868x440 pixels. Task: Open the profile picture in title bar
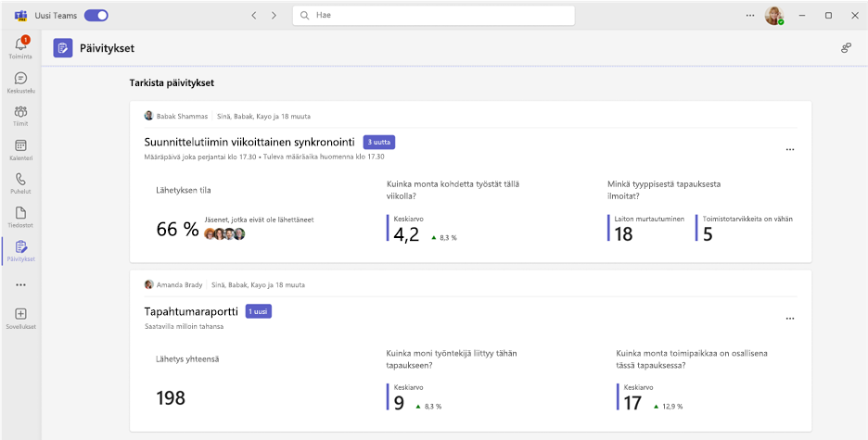(x=774, y=16)
